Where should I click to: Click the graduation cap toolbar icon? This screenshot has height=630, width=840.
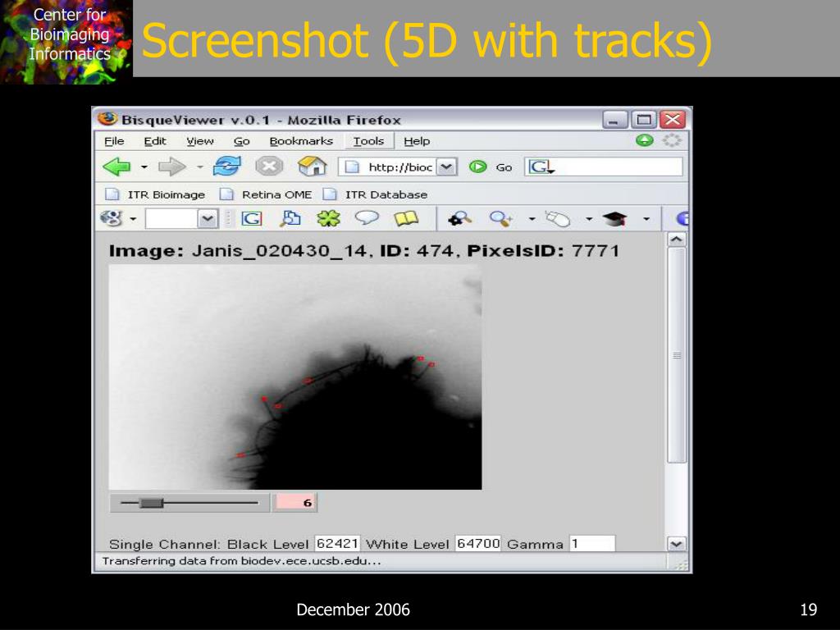[614, 218]
